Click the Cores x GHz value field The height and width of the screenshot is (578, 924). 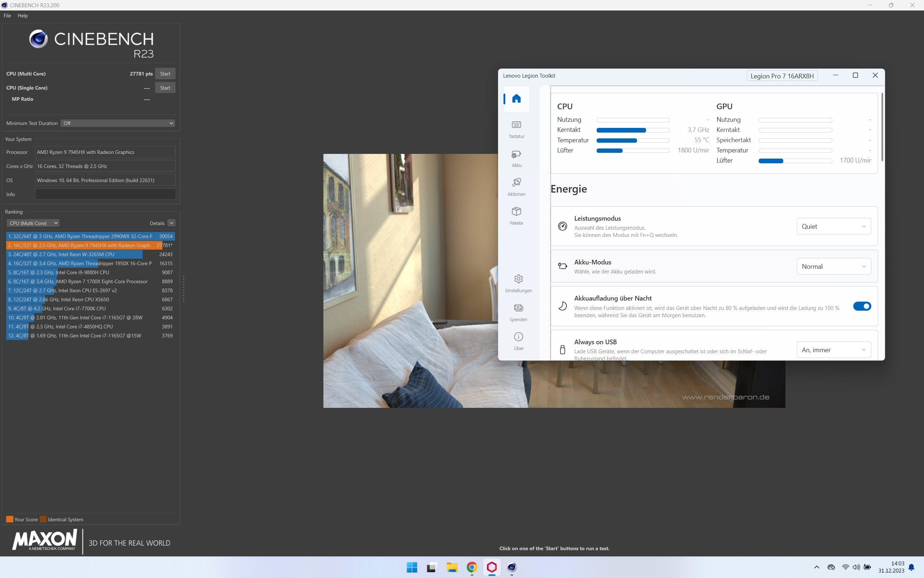105,166
